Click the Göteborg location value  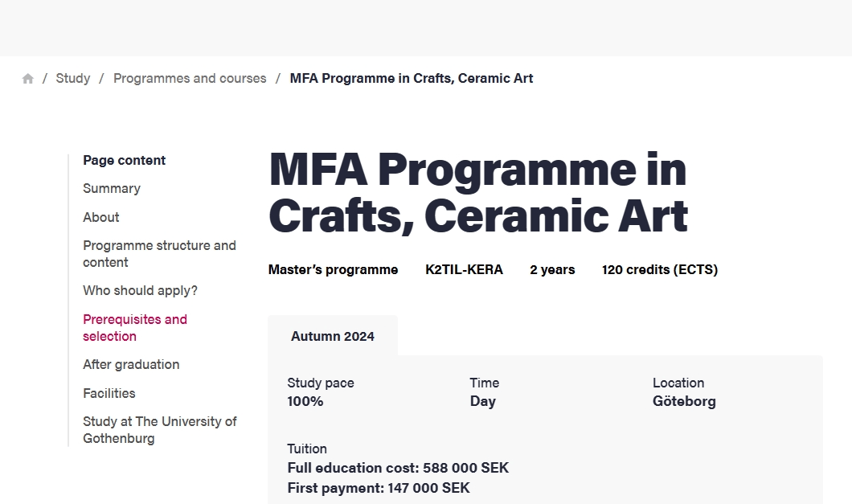[x=684, y=401]
